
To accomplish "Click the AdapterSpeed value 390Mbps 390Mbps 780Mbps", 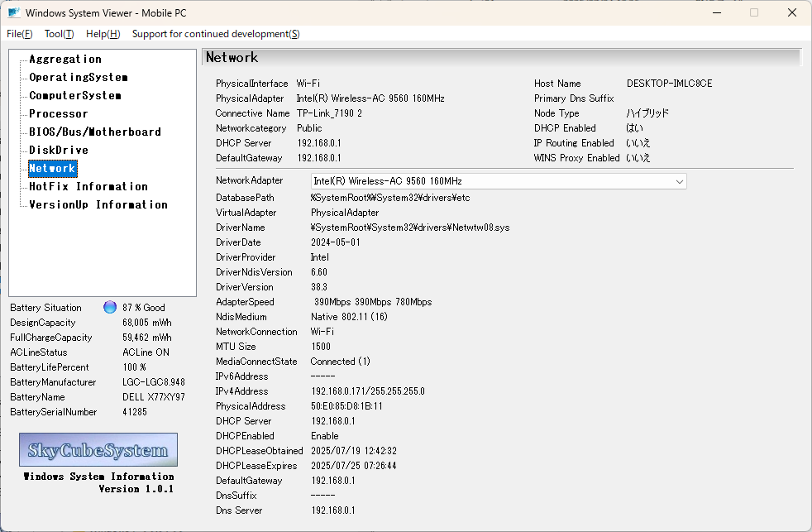I will [x=373, y=302].
